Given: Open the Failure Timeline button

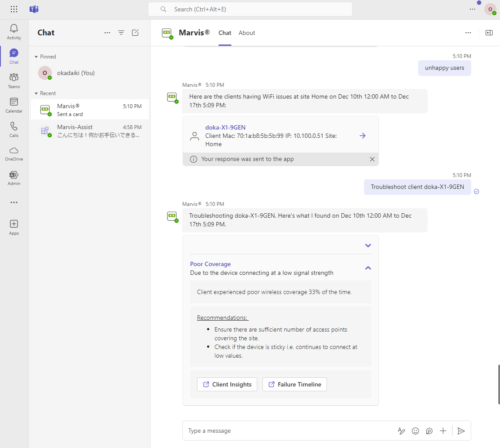Looking at the screenshot, I should pyautogui.click(x=295, y=384).
